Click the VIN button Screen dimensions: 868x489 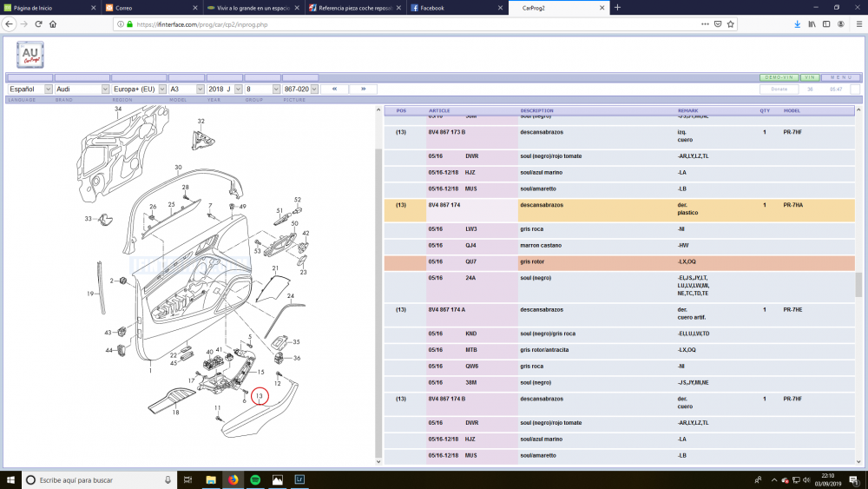click(810, 77)
